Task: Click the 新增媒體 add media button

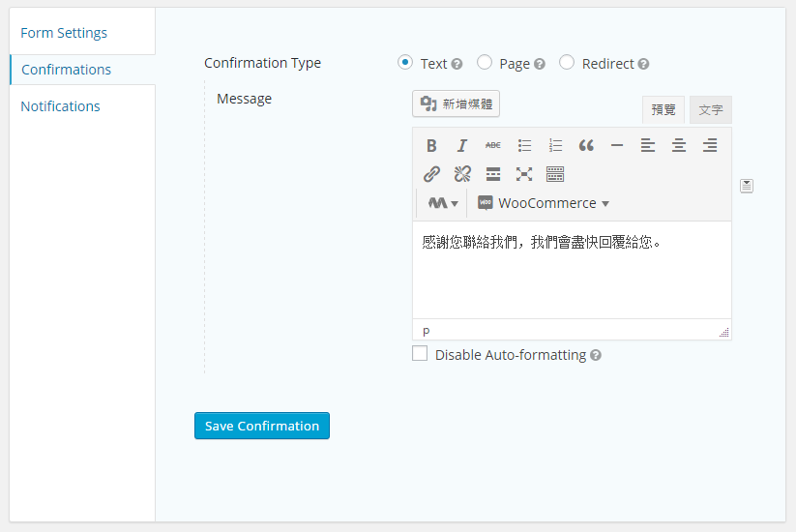Action: pos(457,103)
